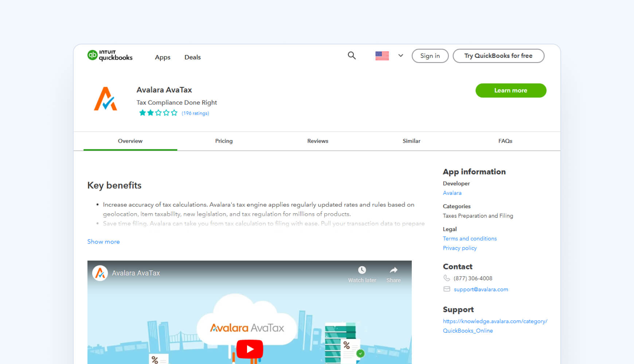This screenshot has width=634, height=364.
Task: Click the Tax Compliance Done Right tagline
Action: 177,103
